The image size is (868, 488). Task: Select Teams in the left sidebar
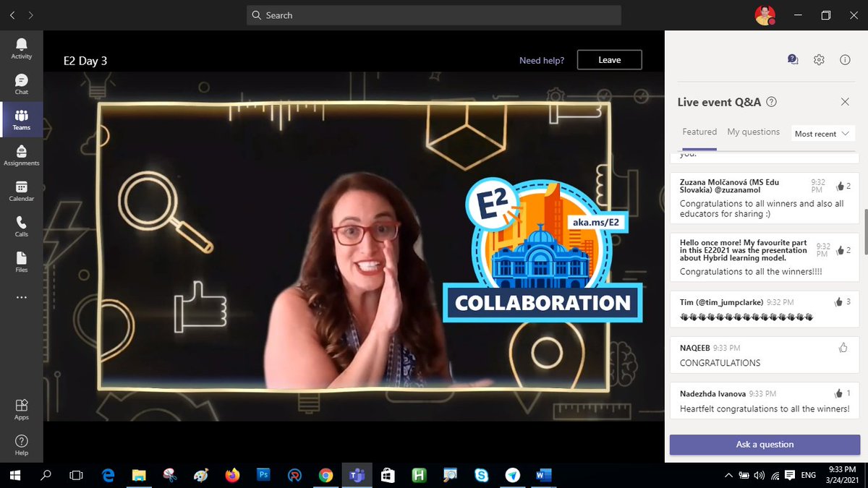pyautogui.click(x=21, y=119)
